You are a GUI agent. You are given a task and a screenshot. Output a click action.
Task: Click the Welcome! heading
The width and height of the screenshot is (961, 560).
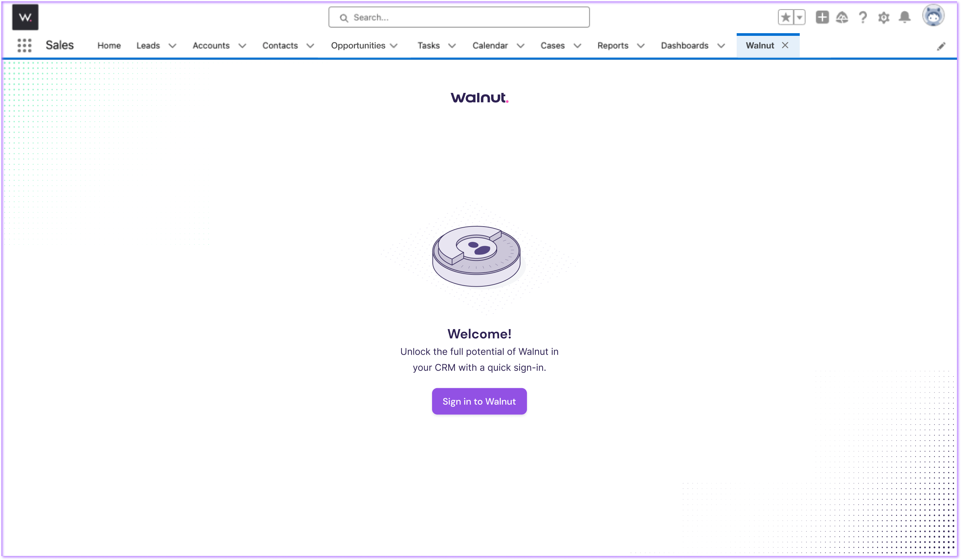click(479, 333)
